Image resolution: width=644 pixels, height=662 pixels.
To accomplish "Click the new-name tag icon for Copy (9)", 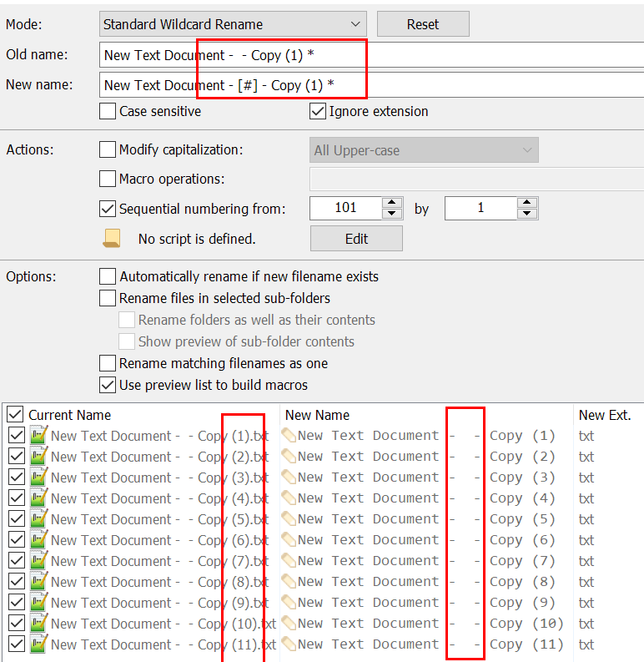I will pyautogui.click(x=289, y=602).
